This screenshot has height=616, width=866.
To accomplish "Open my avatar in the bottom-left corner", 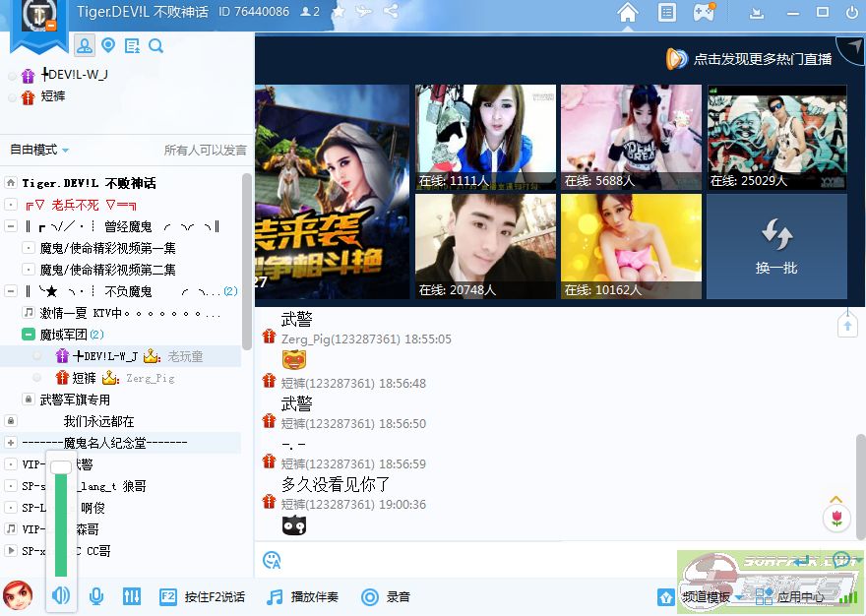I will pyautogui.click(x=18, y=595).
